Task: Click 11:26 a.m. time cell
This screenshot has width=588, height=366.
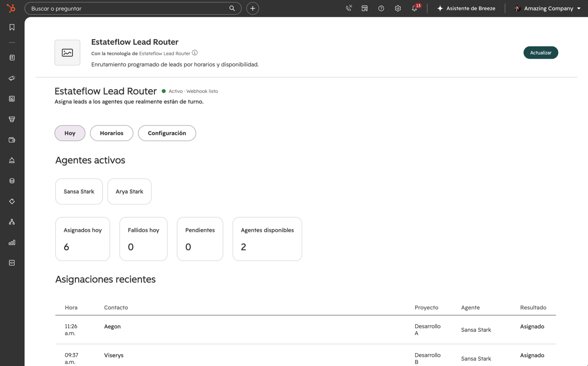Action: coord(71,330)
